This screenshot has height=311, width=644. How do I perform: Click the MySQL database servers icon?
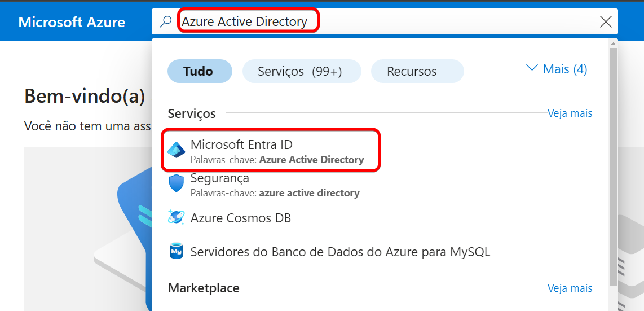pos(177,252)
